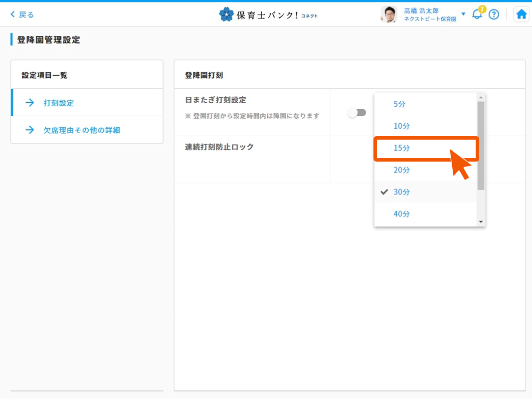Click the 保育士バンク! logo

(268, 14)
